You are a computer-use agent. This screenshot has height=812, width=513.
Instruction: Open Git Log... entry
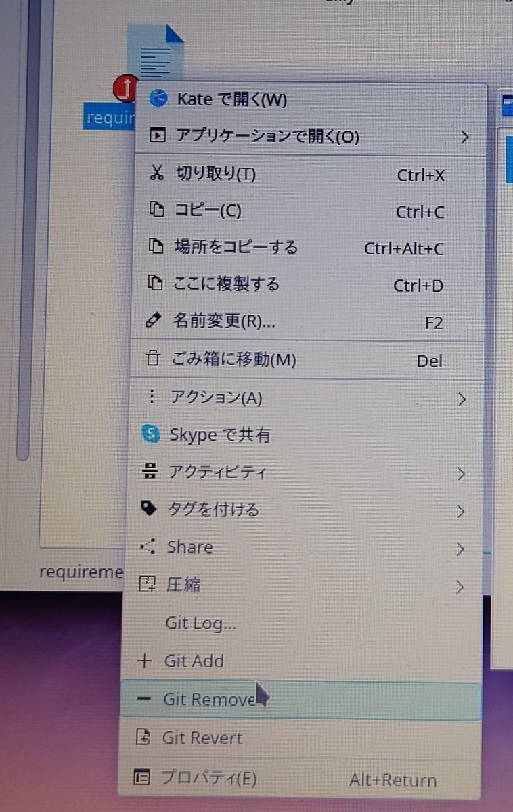coord(303,623)
